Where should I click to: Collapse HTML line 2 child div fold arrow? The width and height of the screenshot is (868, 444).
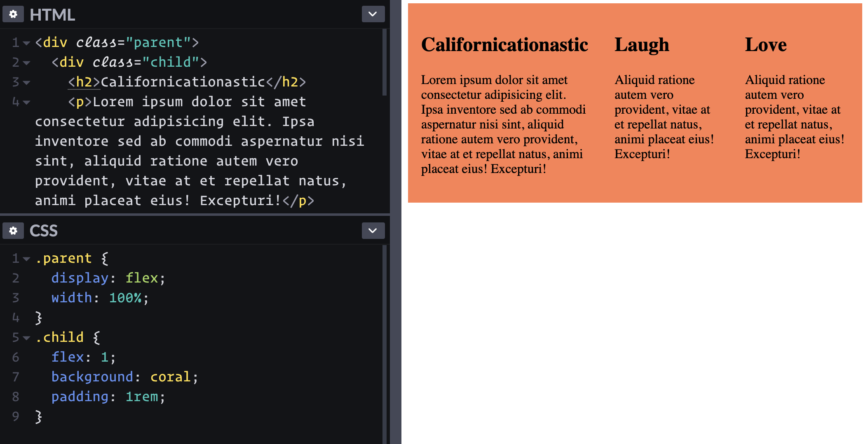pos(26,63)
